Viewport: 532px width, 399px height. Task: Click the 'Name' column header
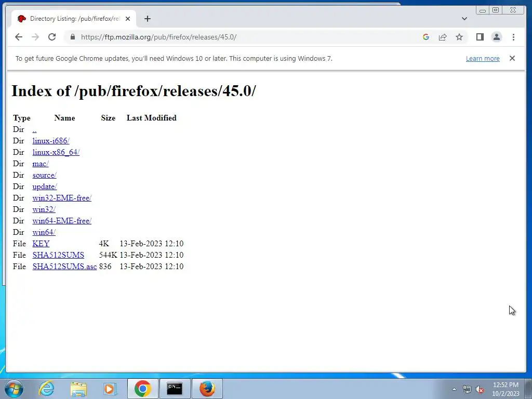click(x=65, y=118)
